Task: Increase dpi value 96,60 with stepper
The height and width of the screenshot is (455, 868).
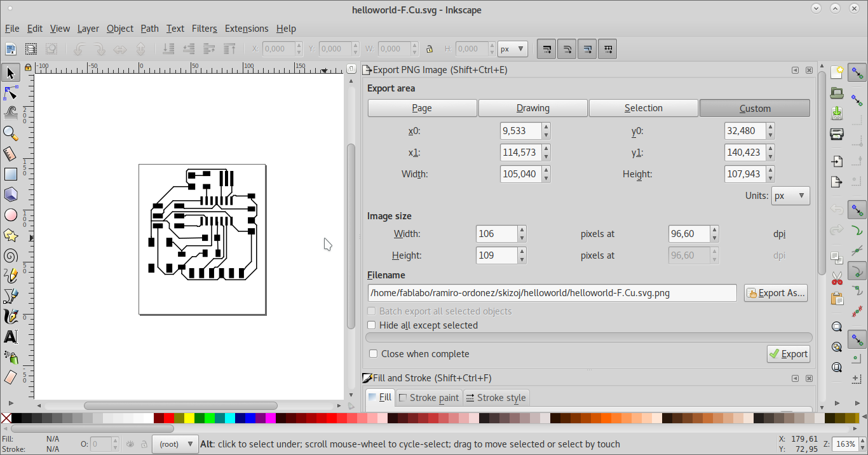Action: pos(715,230)
